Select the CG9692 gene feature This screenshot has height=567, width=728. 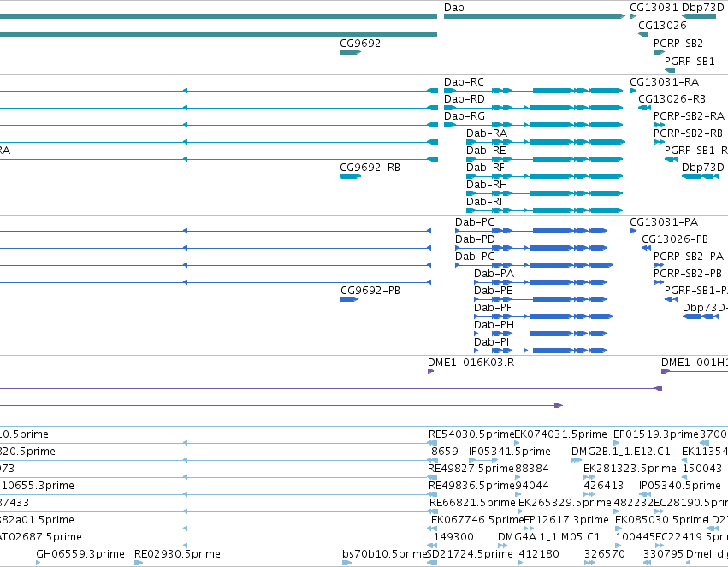350,52
